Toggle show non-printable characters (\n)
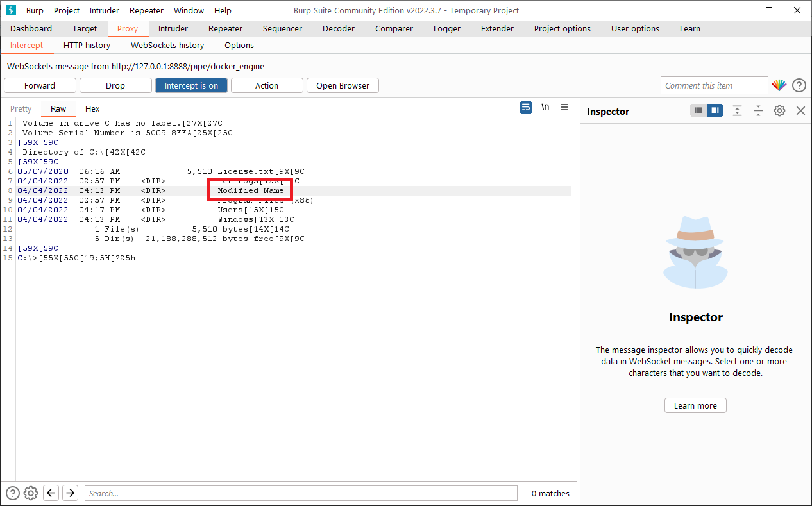This screenshot has height=506, width=812. click(x=545, y=107)
